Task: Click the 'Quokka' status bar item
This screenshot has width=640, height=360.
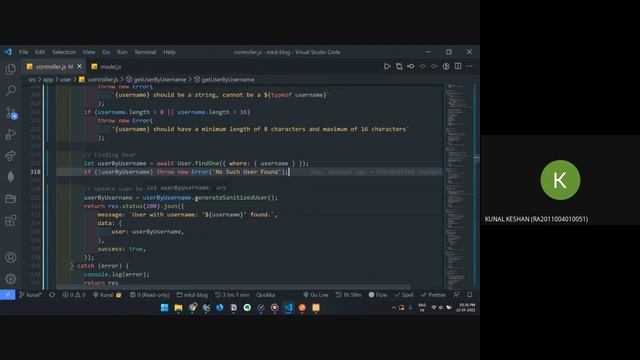Action: (265, 295)
